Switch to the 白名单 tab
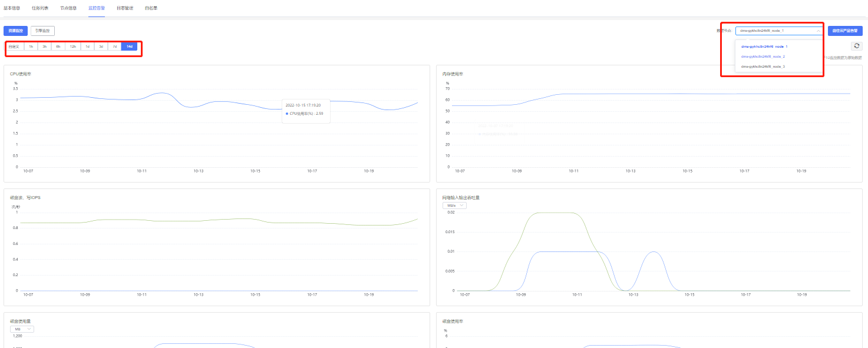868x348 pixels. (151, 8)
